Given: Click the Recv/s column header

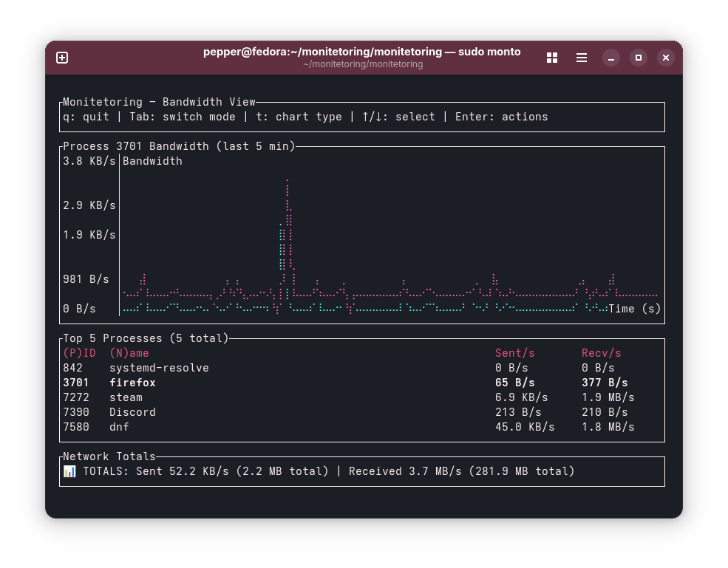Looking at the screenshot, I should click(x=602, y=353).
